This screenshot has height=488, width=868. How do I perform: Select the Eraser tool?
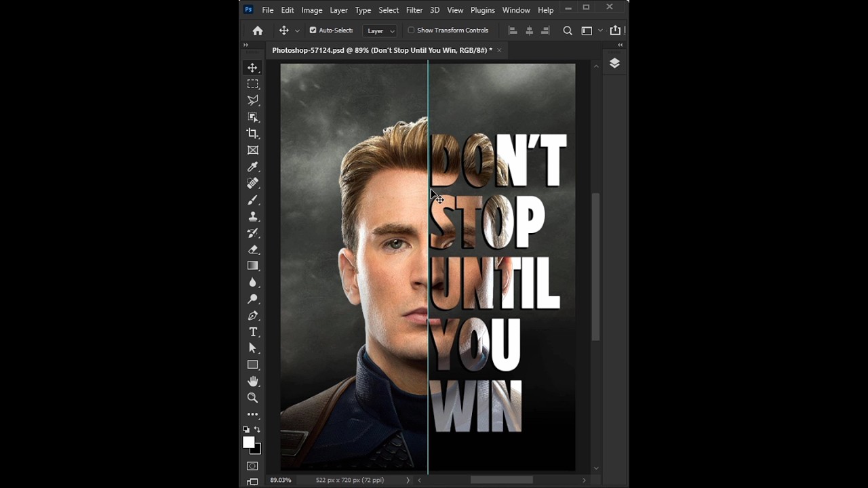click(x=252, y=249)
